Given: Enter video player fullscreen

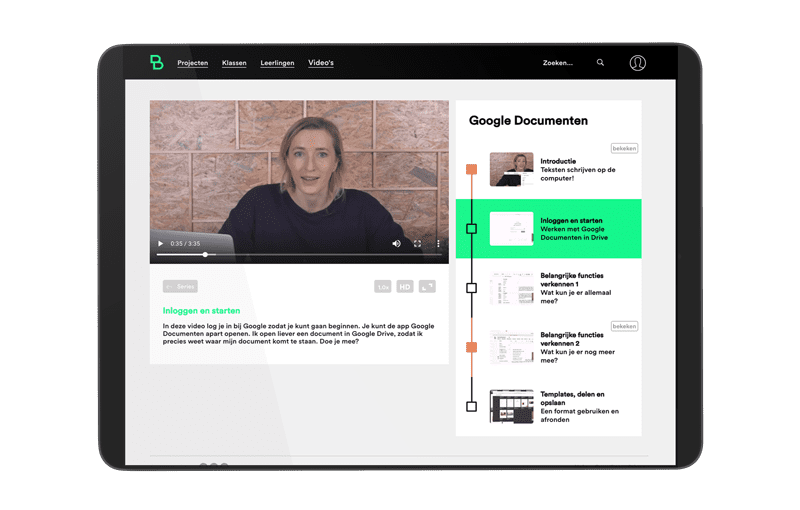Looking at the screenshot, I should point(417,244).
